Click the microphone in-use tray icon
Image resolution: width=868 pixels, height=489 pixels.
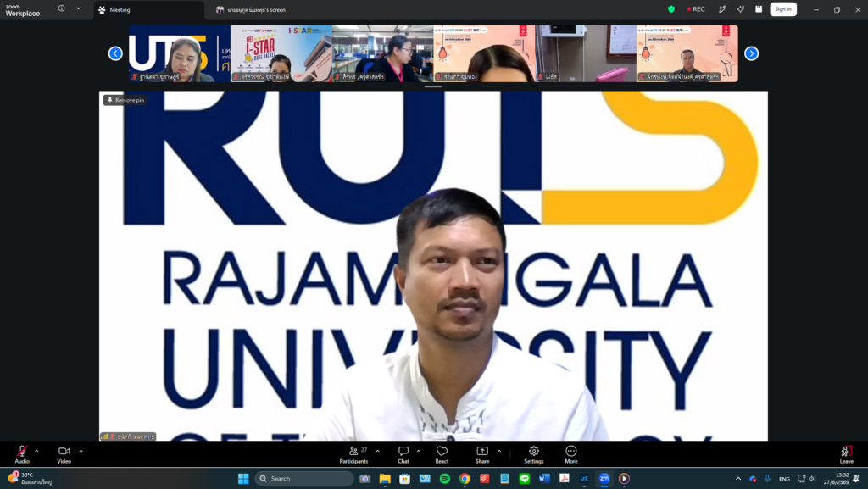tap(767, 479)
